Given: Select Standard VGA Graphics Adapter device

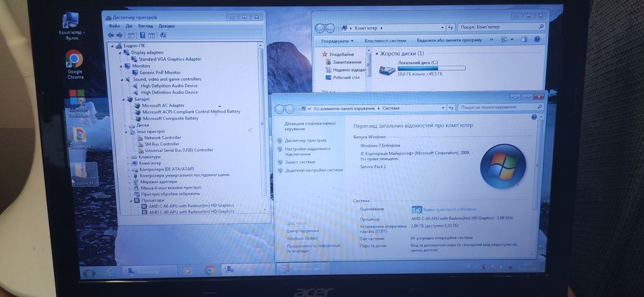Looking at the screenshot, I should [166, 59].
